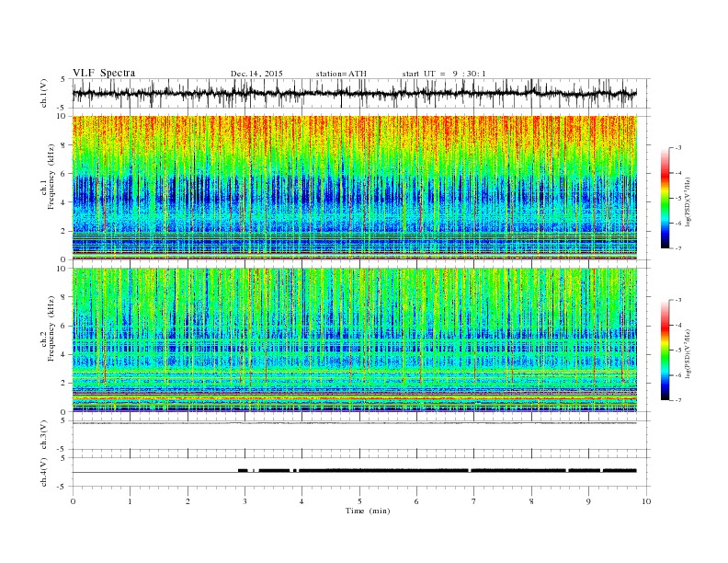Click the black ch.4 signal trace
Image resolution: width=728 pixels, height=563 pixels.
coord(437,471)
